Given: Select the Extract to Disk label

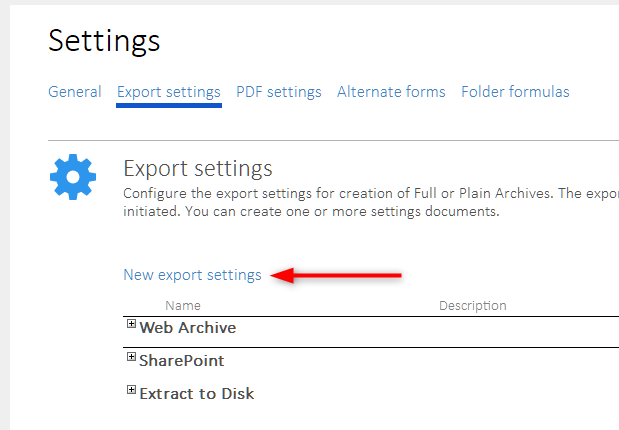Looking at the screenshot, I should click(x=197, y=393).
